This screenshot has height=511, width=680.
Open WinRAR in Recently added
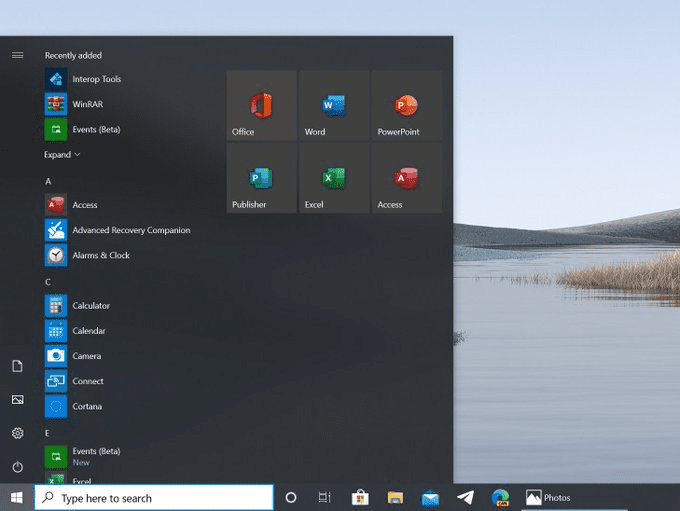(x=87, y=104)
